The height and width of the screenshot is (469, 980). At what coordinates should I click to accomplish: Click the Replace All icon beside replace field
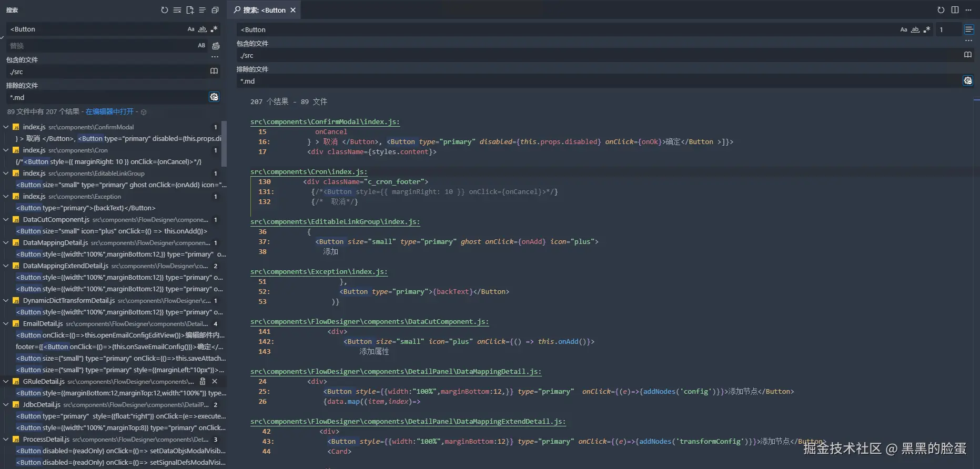click(x=216, y=46)
